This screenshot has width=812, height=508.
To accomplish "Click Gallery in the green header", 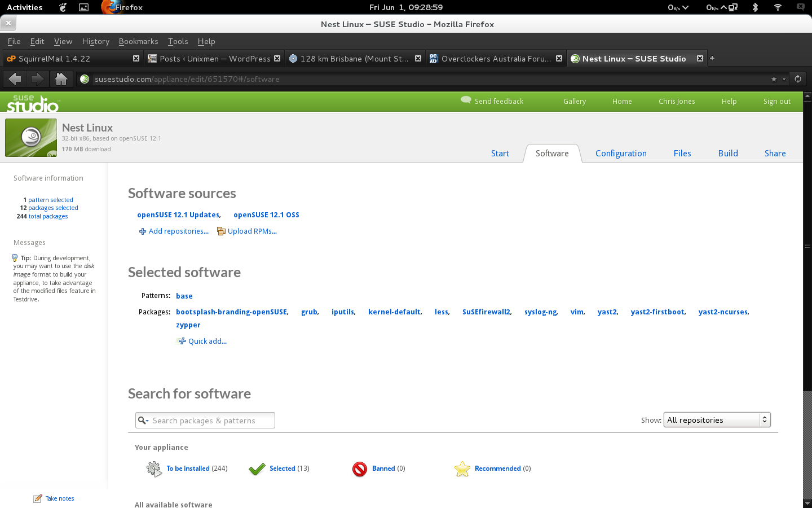I will coord(575,102).
